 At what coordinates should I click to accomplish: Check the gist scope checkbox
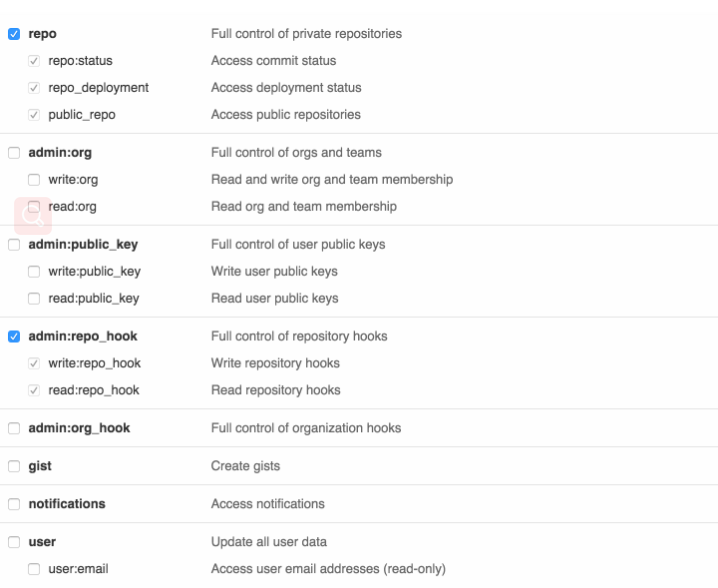(13, 467)
